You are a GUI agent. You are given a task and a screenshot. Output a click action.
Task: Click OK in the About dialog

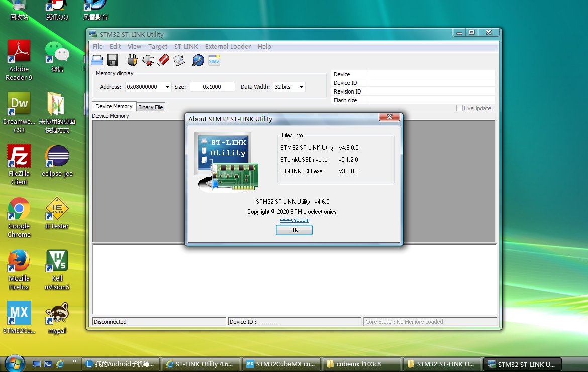click(294, 230)
